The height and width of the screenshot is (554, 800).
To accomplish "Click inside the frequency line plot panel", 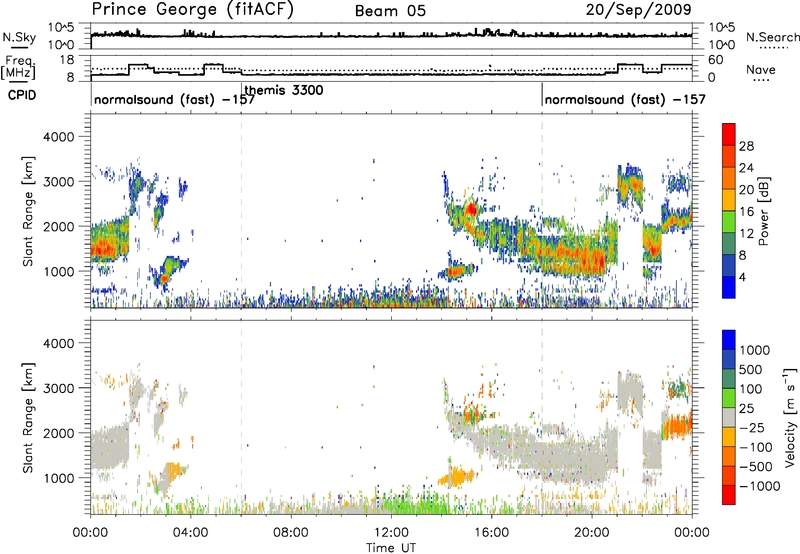I will click(391, 68).
